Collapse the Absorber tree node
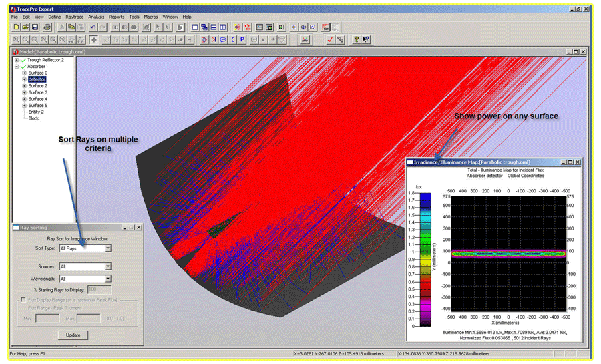The image size is (601, 364). point(17,67)
